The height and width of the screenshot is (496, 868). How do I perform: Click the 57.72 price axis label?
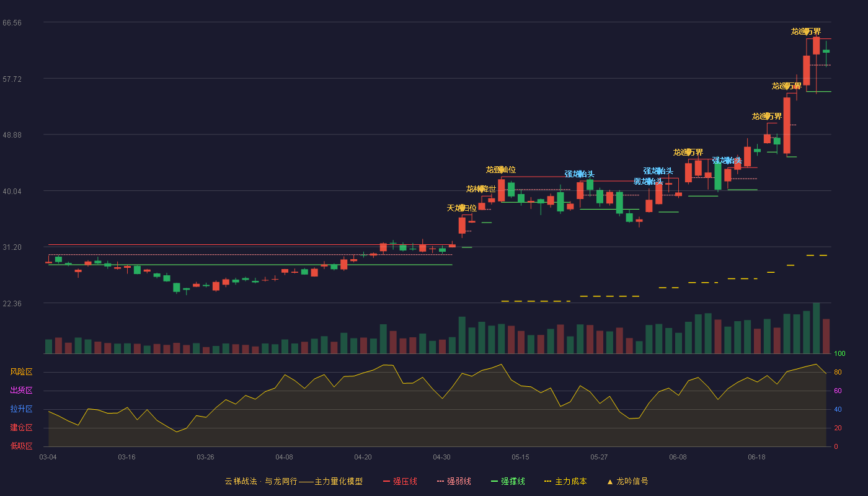pos(12,79)
